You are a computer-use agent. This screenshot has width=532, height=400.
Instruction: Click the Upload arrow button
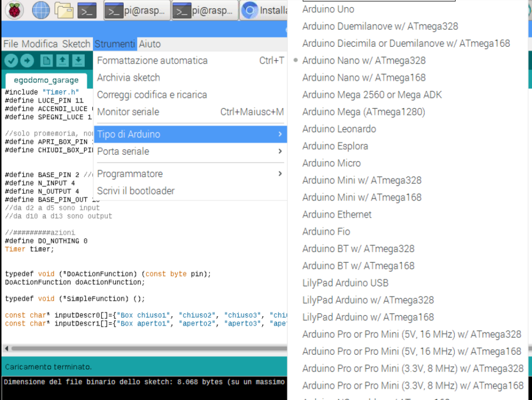coord(27,61)
